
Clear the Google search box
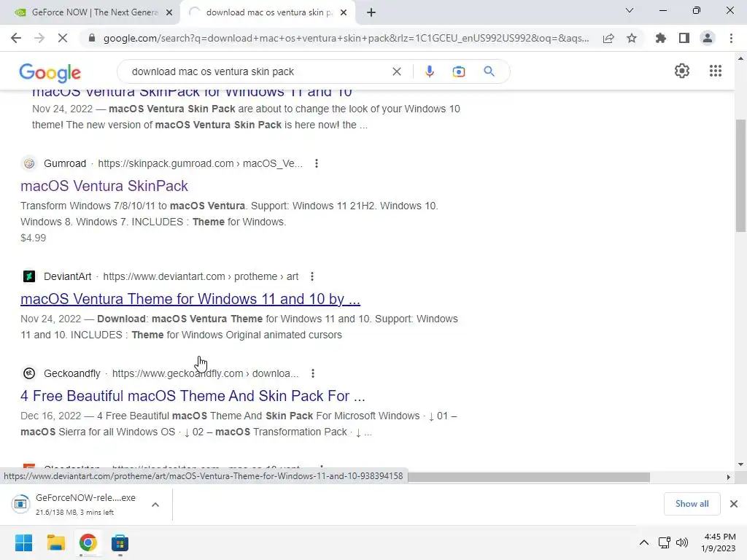[396, 71]
